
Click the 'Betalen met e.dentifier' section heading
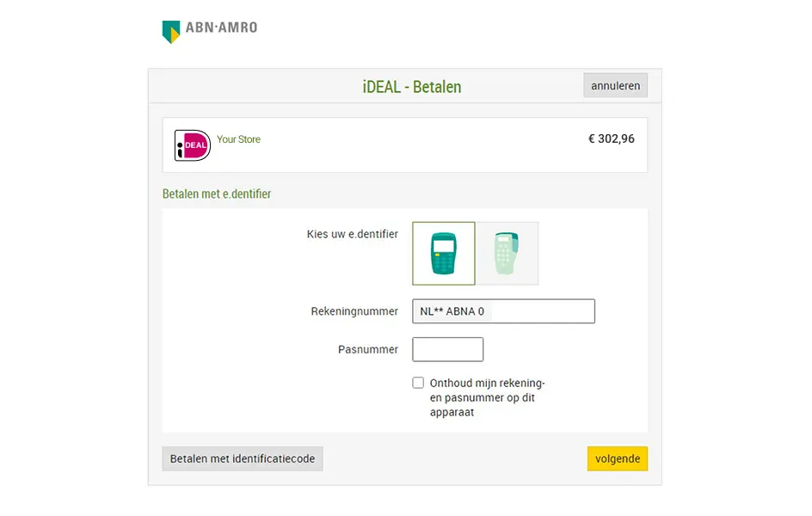coord(217,193)
